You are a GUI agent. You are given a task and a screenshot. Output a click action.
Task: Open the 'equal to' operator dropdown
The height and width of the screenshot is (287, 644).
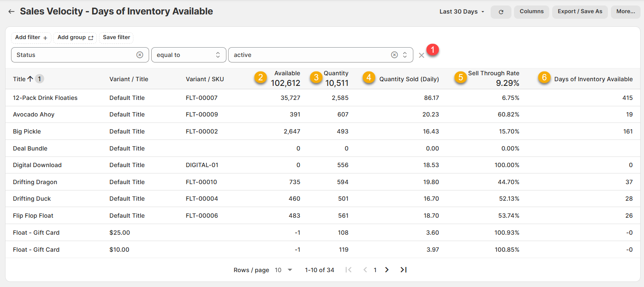(x=188, y=55)
